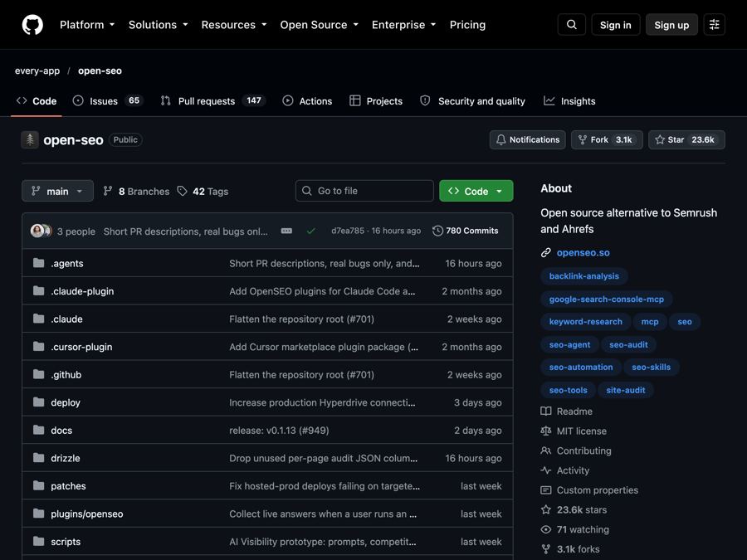747x560 pixels.
Task: Open the Pricing page link
Action: click(467, 25)
